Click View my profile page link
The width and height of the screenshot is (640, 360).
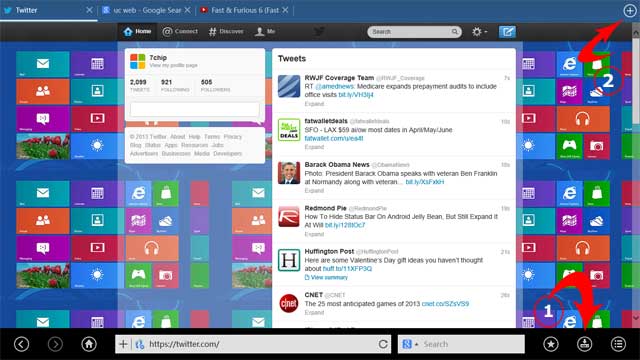tap(173, 65)
